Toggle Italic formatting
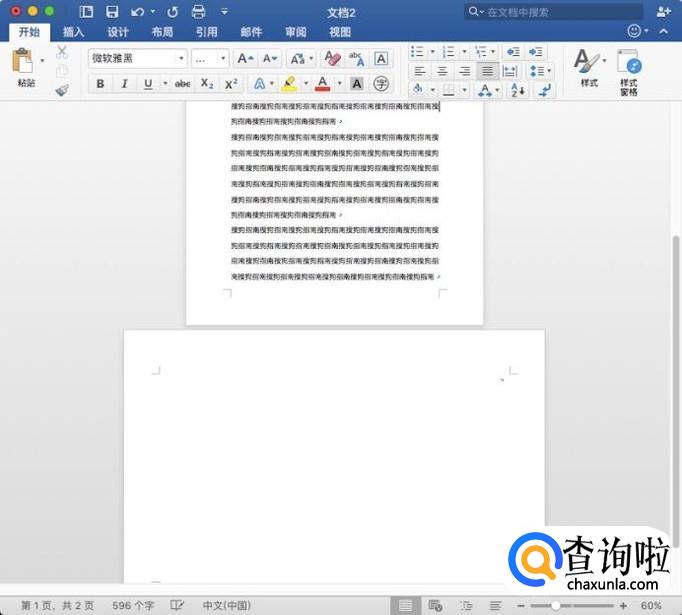Viewport: 682px width, 615px height. 124,84
